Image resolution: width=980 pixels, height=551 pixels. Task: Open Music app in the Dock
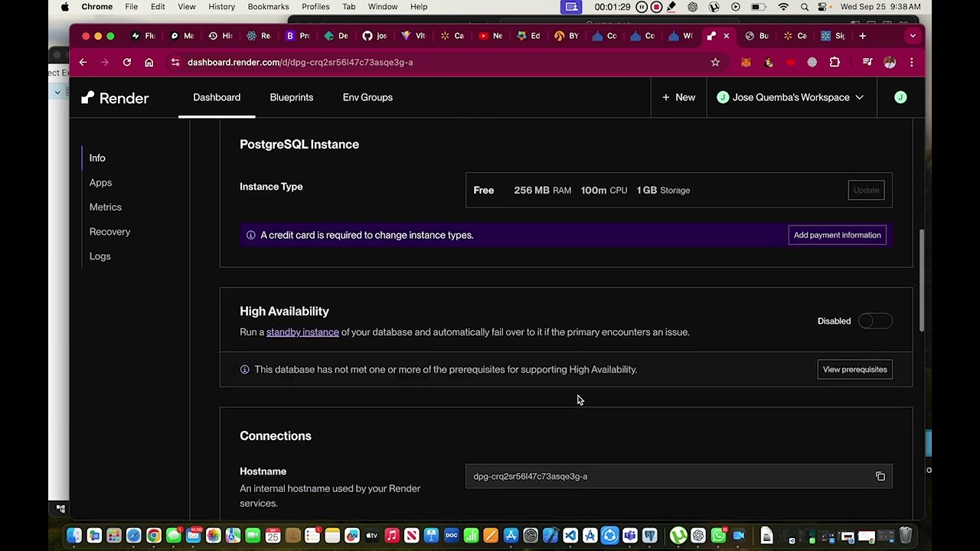(x=391, y=536)
